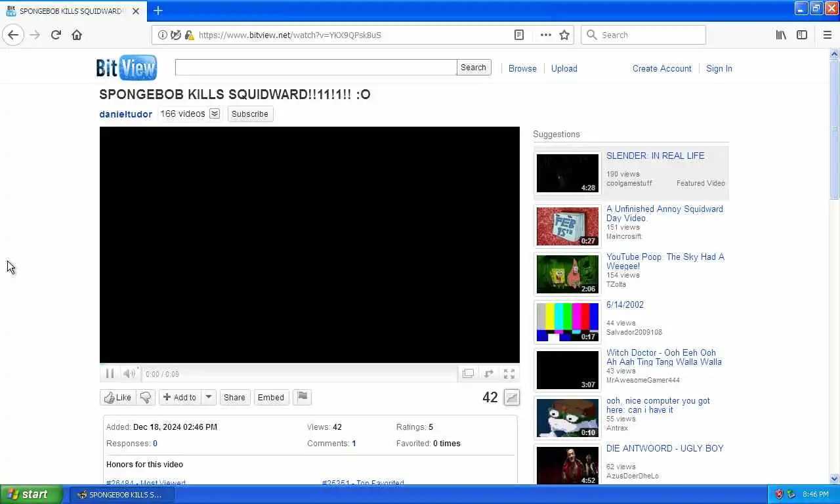
Task: Add video to playlist with Add to
Action: [x=179, y=397]
